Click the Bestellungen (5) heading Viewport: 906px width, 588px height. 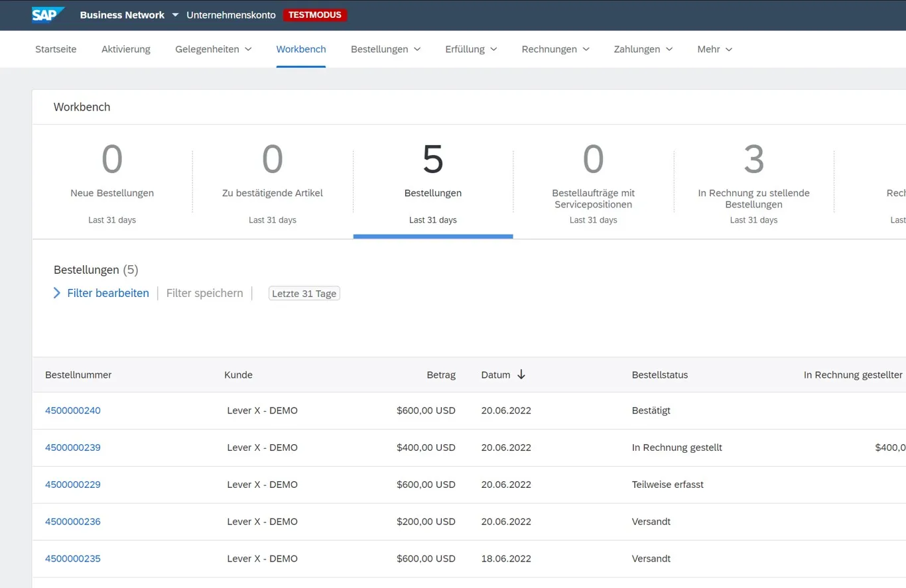coord(96,270)
